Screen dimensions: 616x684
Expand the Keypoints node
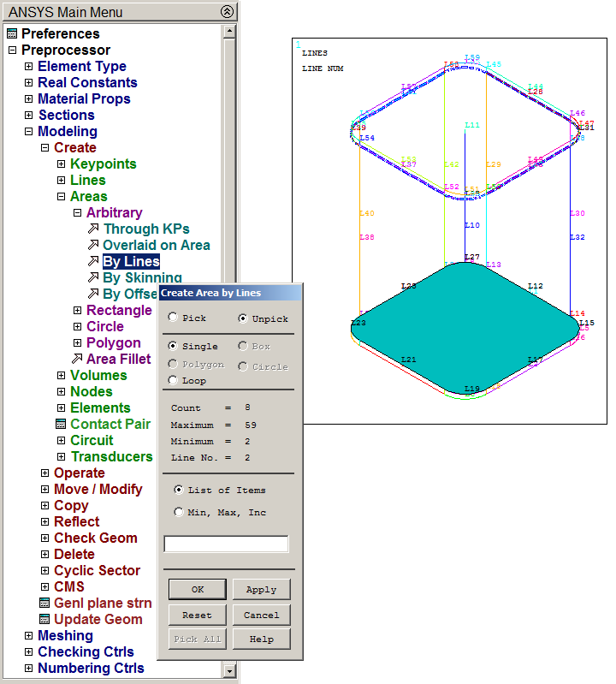pyautogui.click(x=61, y=164)
